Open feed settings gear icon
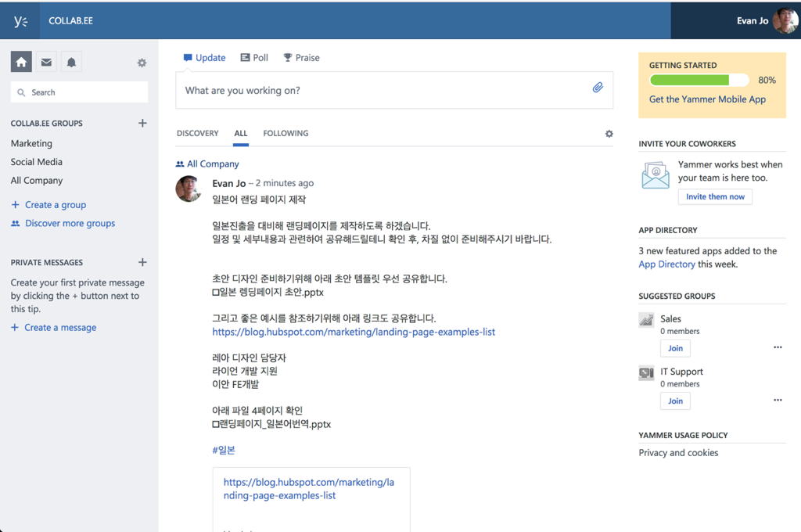The height and width of the screenshot is (532, 801). 609,134
